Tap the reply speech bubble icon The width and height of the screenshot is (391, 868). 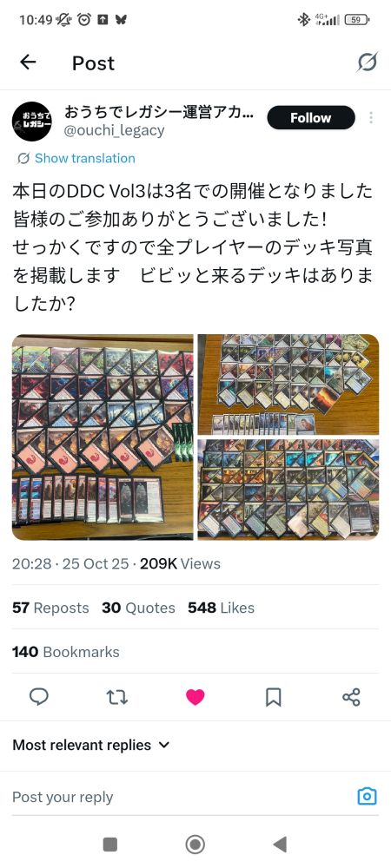[39, 696]
